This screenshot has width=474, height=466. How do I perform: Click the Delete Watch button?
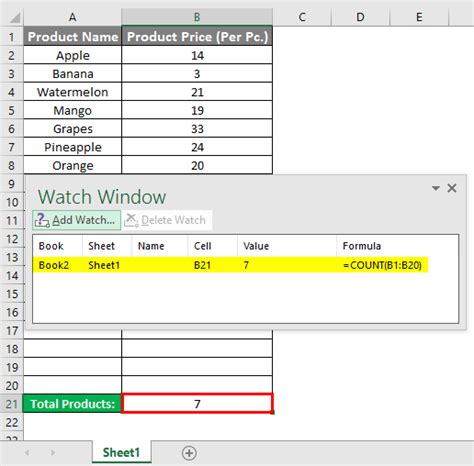(x=166, y=220)
